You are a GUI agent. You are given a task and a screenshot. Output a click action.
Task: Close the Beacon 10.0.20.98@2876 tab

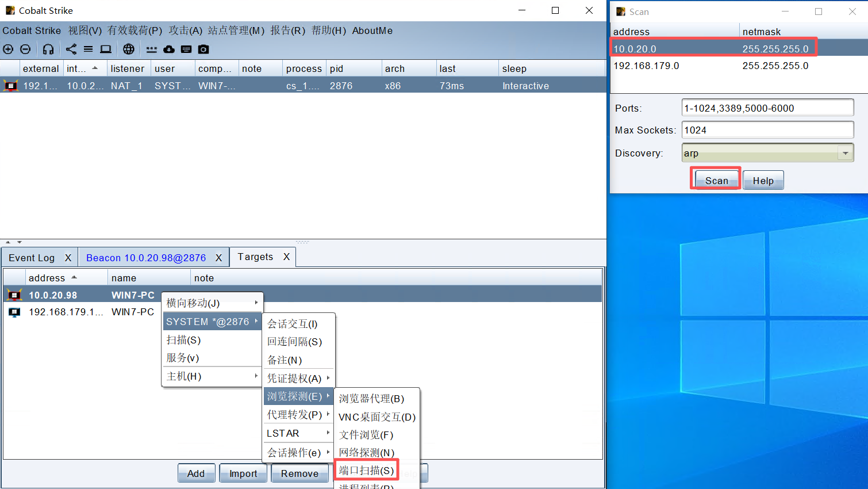point(219,258)
